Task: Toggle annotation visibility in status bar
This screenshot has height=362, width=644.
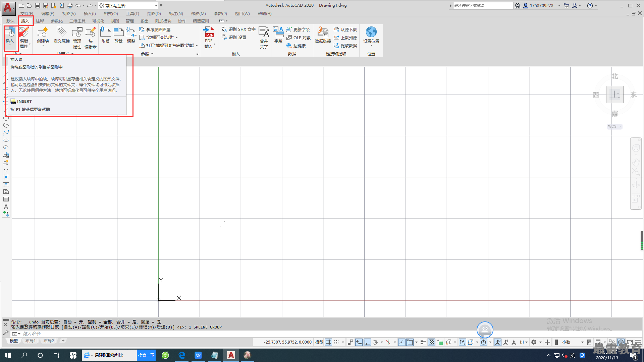Action: coord(498,342)
